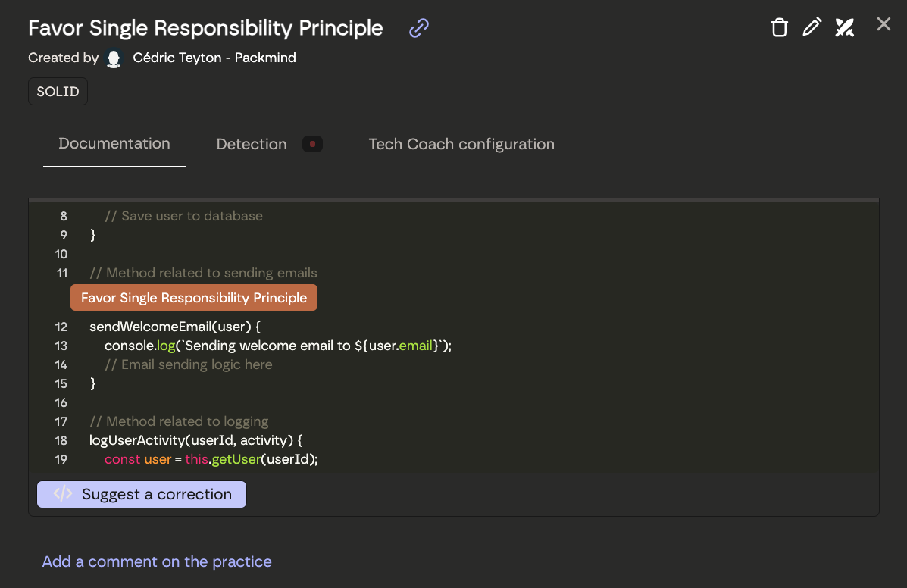
Task: Open the Tech Coach configuration tab
Action: (x=461, y=144)
